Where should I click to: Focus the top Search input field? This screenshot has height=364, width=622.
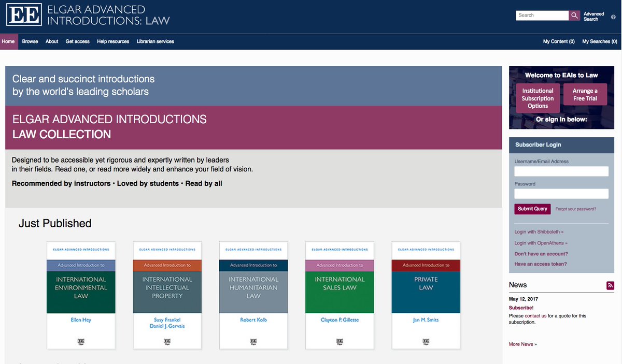(x=543, y=16)
